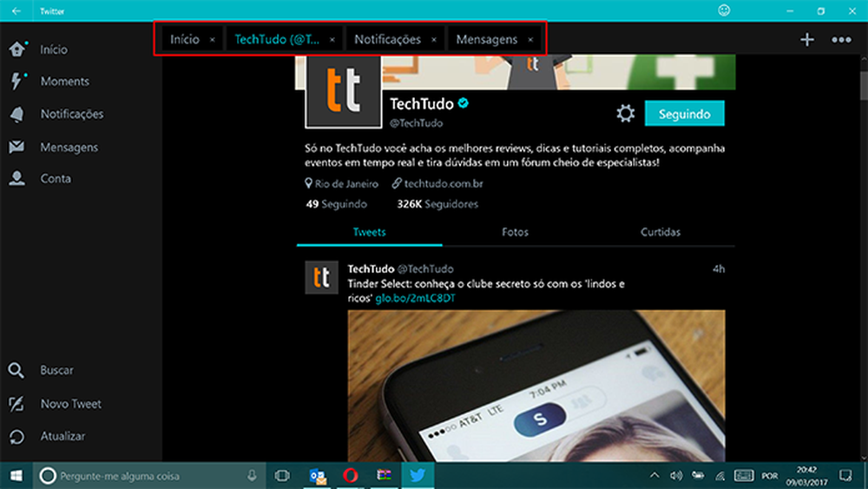Screen dimensions: 868x489
Task: Add a new tab with plus icon
Action: pyautogui.click(x=807, y=39)
